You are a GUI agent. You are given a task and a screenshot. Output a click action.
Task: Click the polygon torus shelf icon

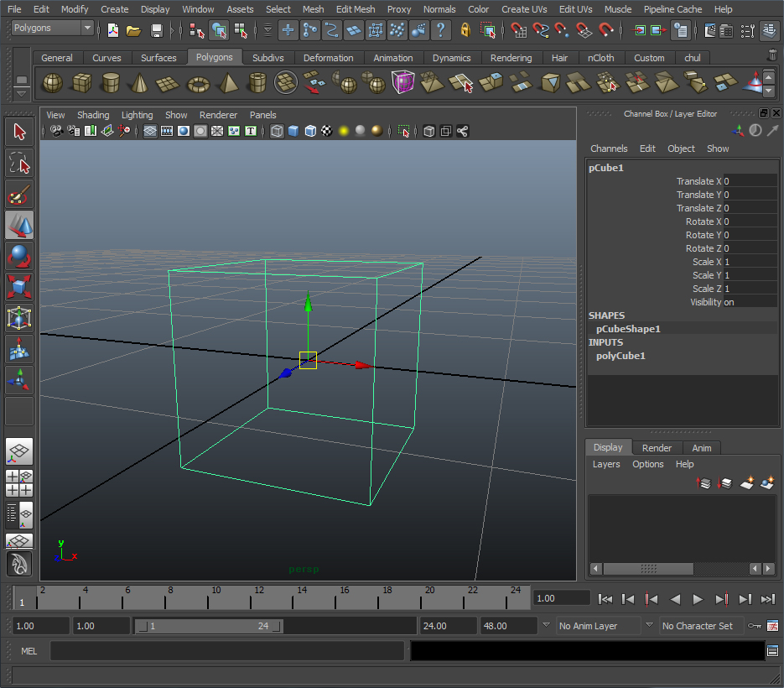(x=198, y=83)
